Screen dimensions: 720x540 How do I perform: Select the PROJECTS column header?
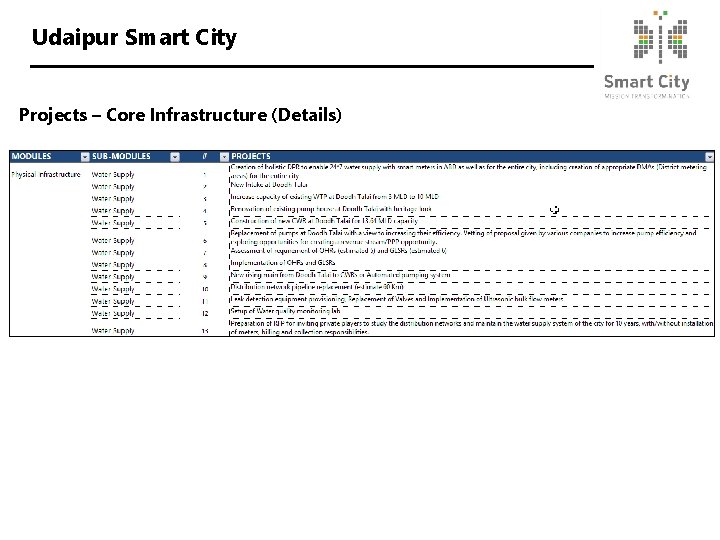[251, 156]
